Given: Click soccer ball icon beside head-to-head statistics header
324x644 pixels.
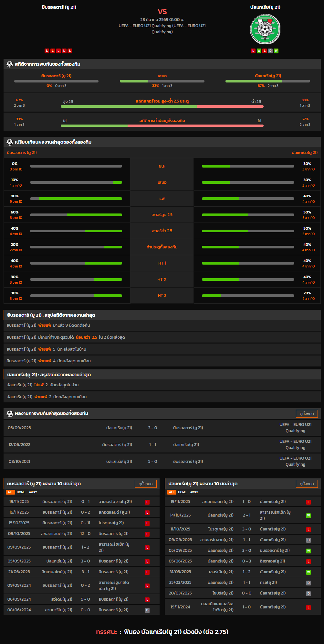Looking at the screenshot, I should [x=10, y=64].
